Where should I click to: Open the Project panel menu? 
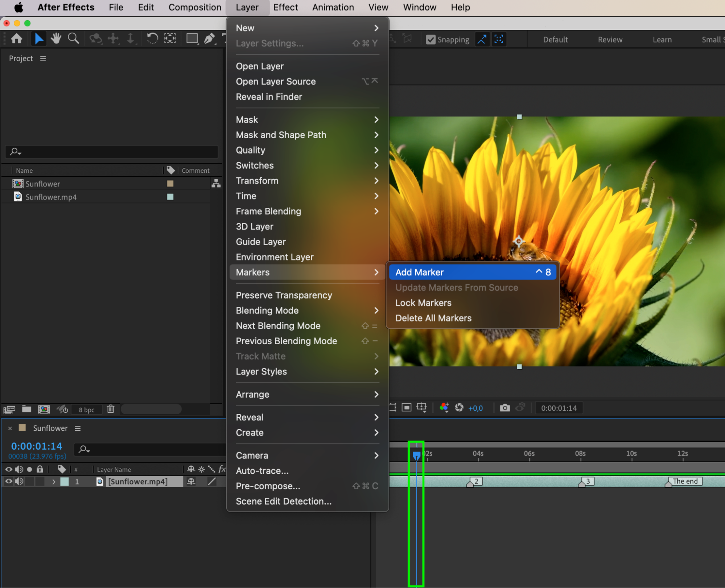[43, 58]
